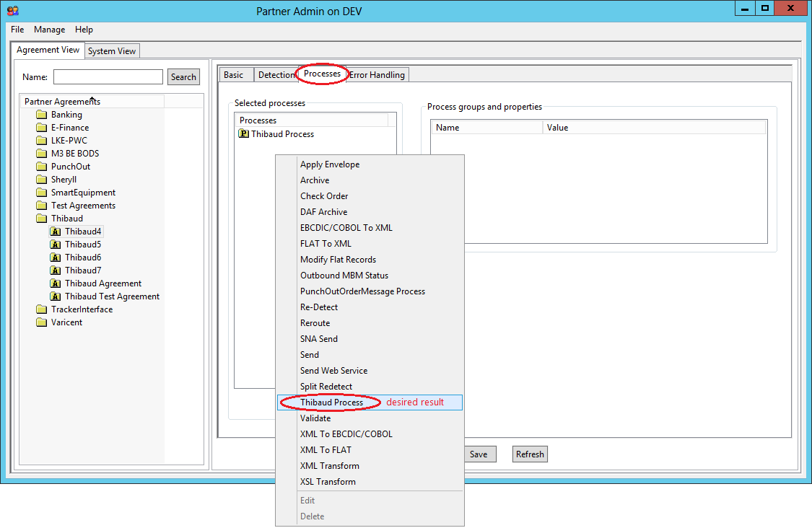Screen dimensions: 812x528
Task: Open the Manage menu
Action: [x=49, y=30]
